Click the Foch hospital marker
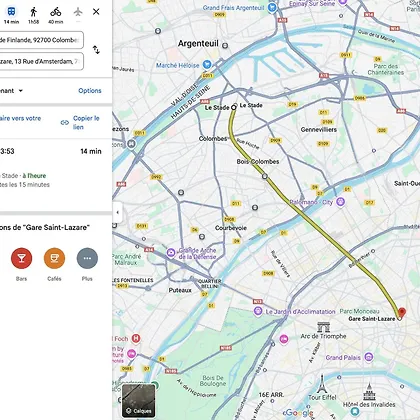Viewport: 420px width, 420px height. click(136, 338)
